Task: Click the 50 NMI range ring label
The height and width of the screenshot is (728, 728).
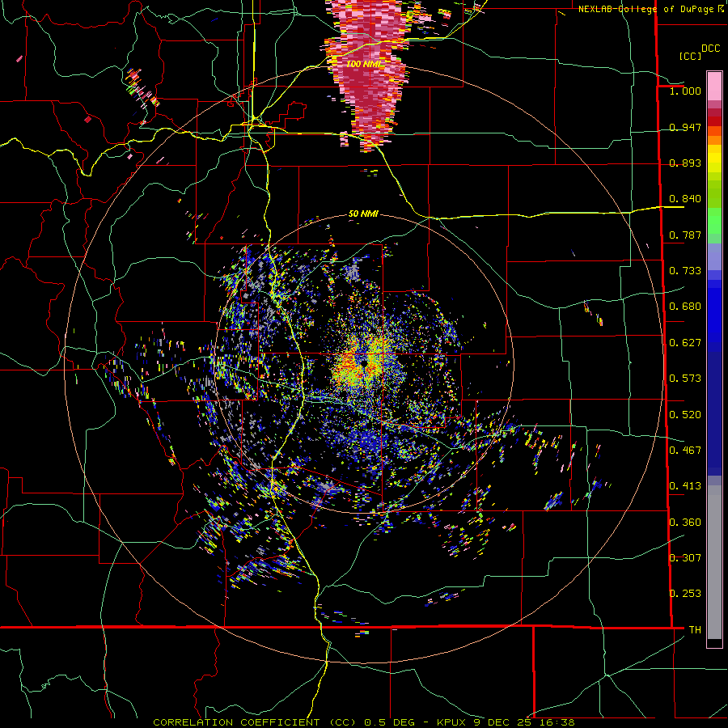Action: point(363,214)
